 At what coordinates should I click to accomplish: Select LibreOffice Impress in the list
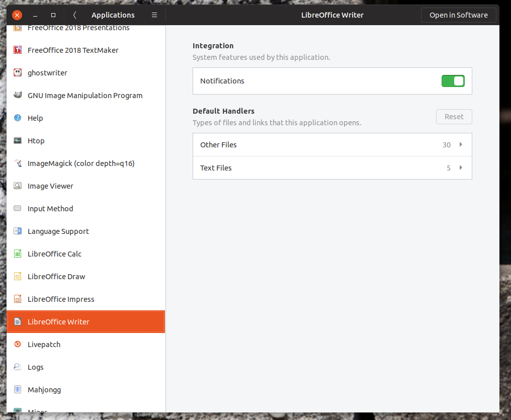[86, 299]
